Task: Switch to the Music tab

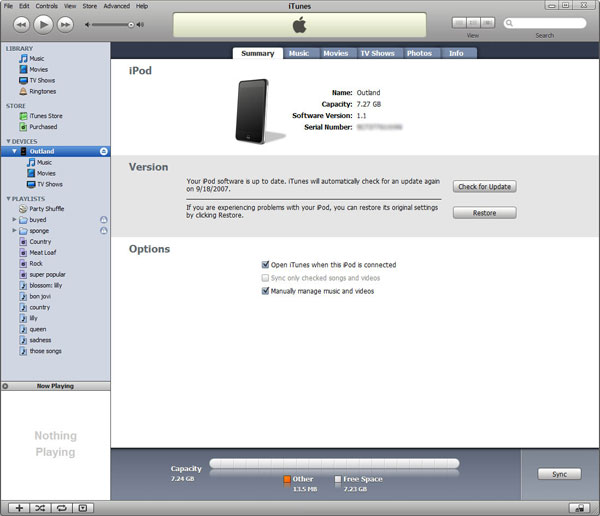Action: 299,53
